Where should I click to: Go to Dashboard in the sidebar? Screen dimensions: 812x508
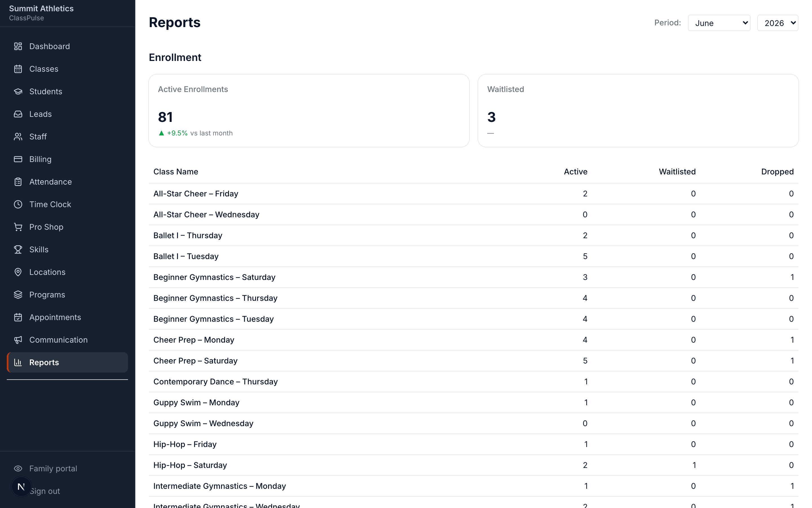(x=67, y=46)
